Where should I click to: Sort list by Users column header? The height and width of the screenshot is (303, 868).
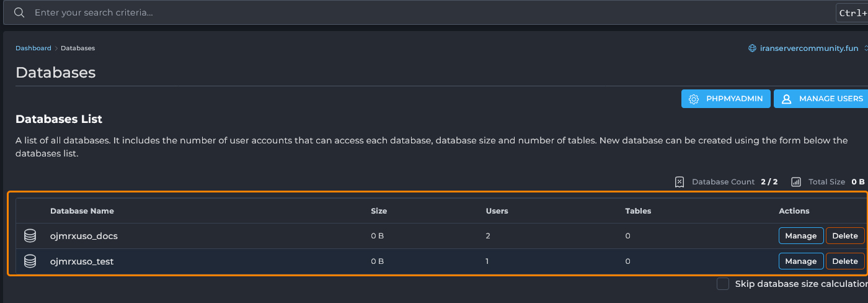(x=497, y=211)
